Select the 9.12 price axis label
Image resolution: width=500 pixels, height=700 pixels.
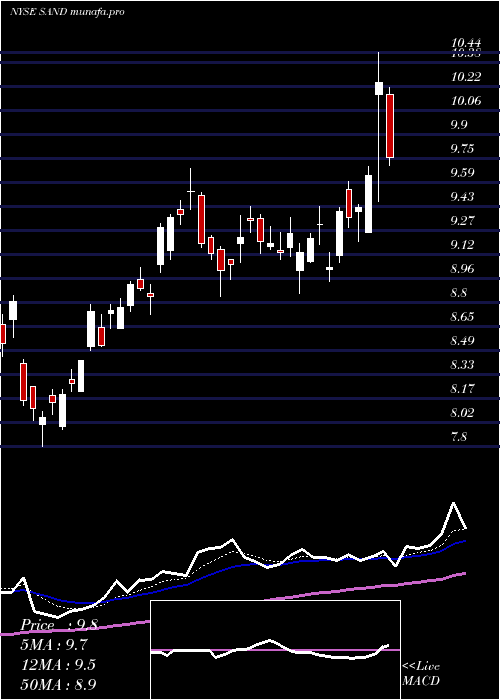[462, 245]
